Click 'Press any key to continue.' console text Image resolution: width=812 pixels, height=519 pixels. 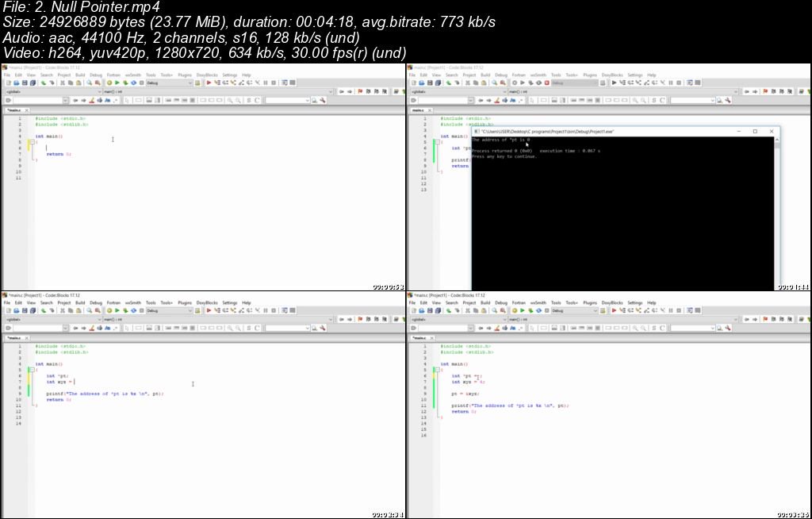click(x=504, y=156)
